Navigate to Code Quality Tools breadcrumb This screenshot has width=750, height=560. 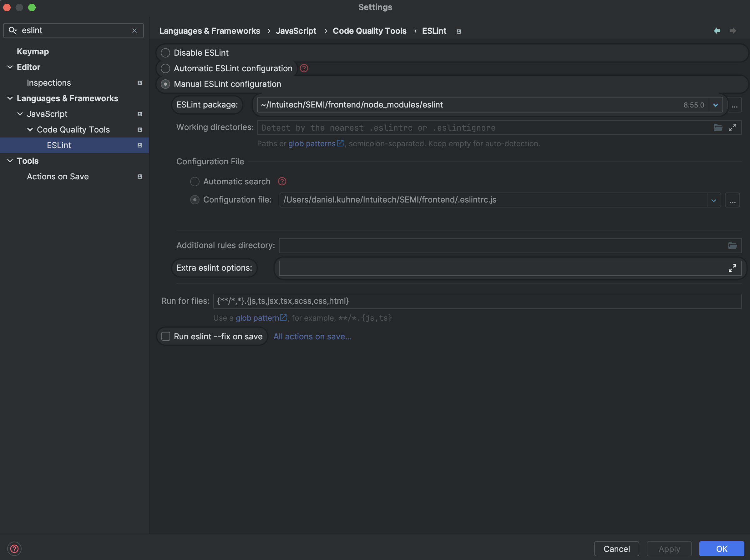point(370,31)
